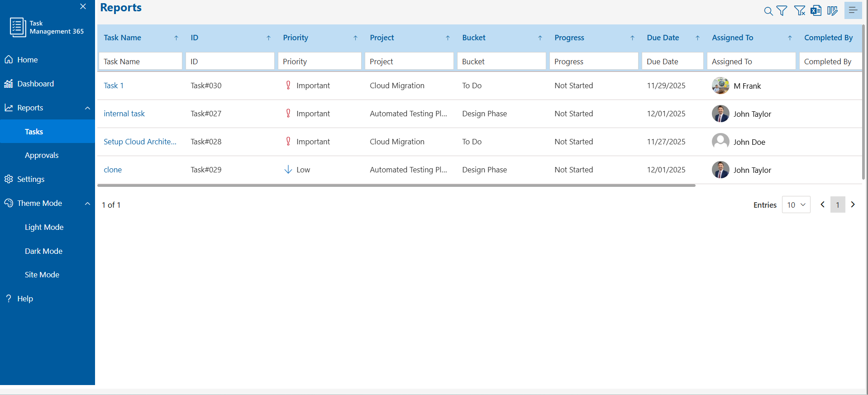
Task: Collapse the Reports menu chevron
Action: [x=87, y=108]
